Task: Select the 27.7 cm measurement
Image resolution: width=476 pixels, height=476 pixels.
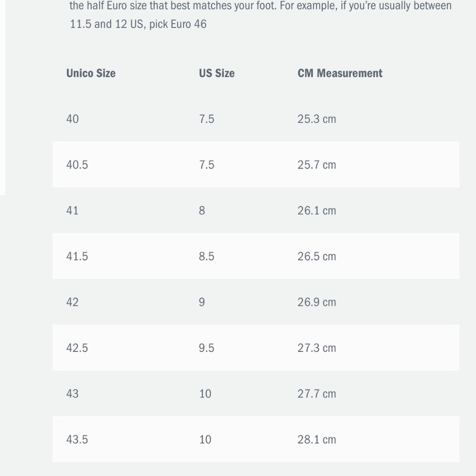Action: [317, 394]
